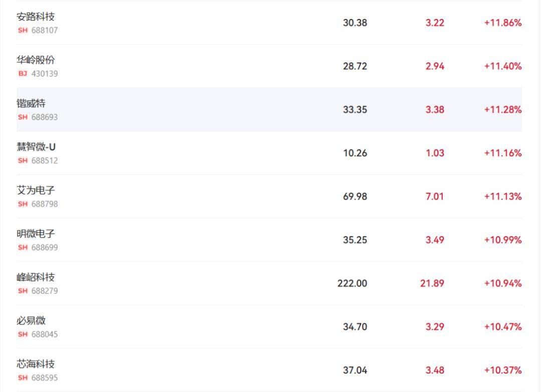Viewport: 541px width, 392px height.
Task: Open the 安路科技 stock name link
Action: coord(36,17)
